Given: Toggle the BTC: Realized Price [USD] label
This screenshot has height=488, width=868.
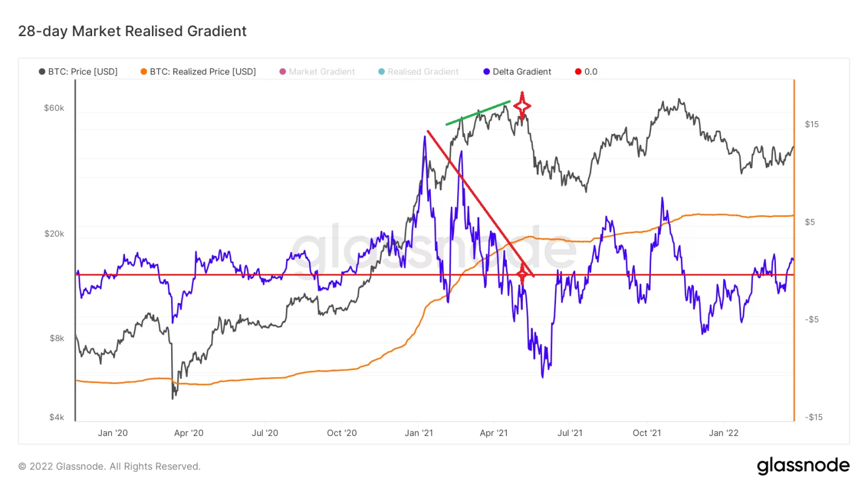Looking at the screenshot, I should tap(202, 72).
